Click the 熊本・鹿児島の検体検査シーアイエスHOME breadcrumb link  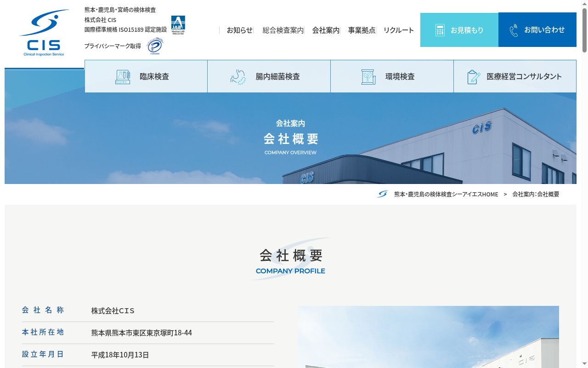[x=446, y=194]
